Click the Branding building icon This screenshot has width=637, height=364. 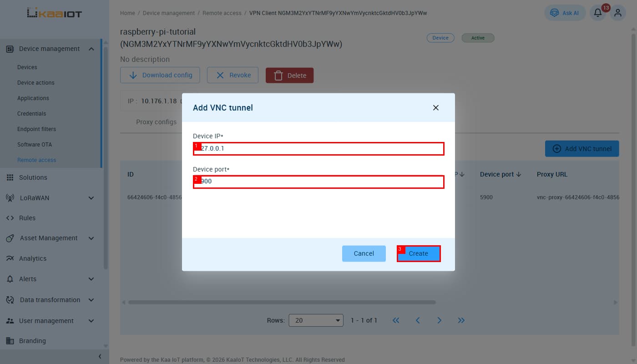click(10, 341)
